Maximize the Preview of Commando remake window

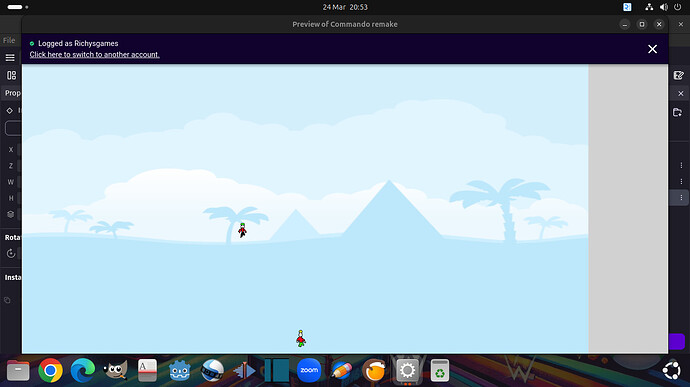coord(642,24)
